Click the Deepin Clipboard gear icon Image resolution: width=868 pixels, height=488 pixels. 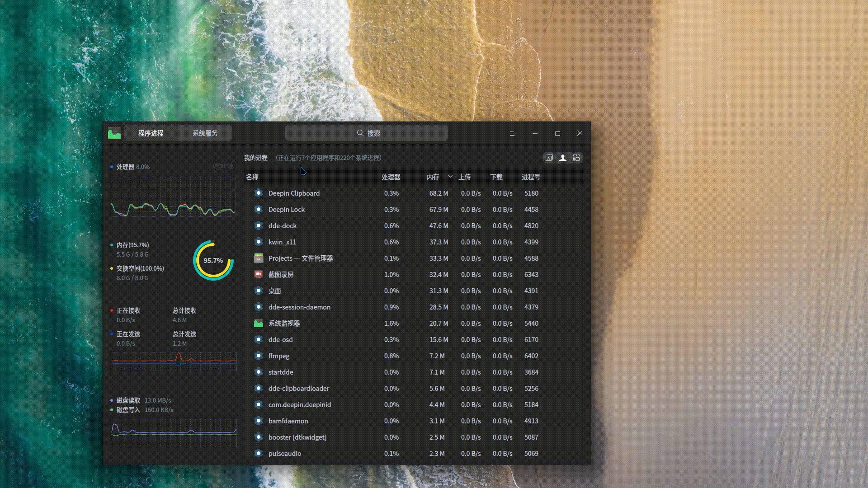tap(259, 193)
